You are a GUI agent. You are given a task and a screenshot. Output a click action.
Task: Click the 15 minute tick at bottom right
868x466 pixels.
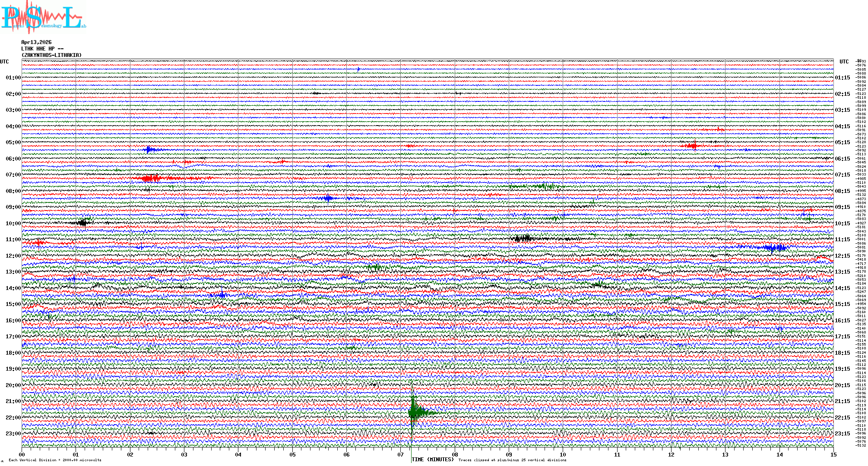tap(833, 455)
